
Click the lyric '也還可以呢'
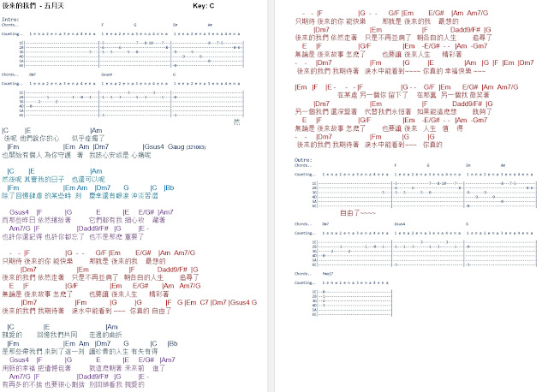88,180
